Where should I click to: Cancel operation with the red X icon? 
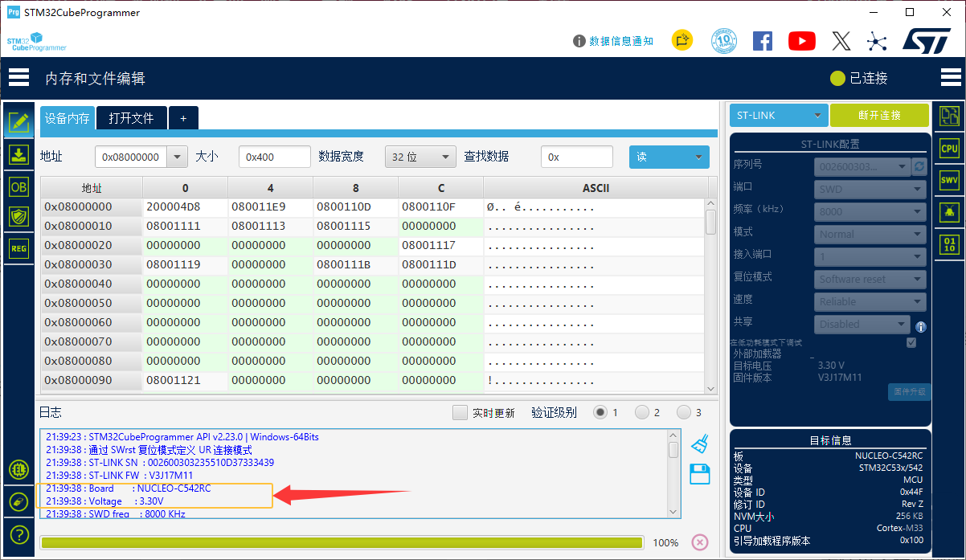[700, 542]
